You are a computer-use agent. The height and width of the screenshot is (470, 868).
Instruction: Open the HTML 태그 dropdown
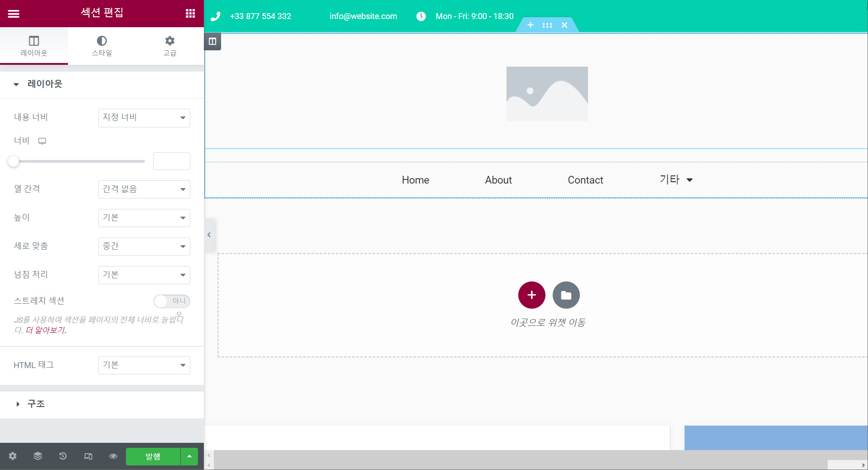coord(144,365)
